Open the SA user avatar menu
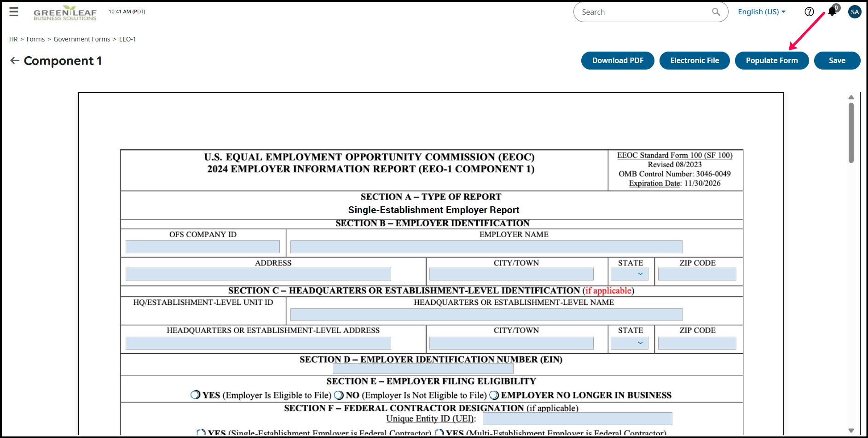This screenshot has height=438, width=868. (855, 12)
